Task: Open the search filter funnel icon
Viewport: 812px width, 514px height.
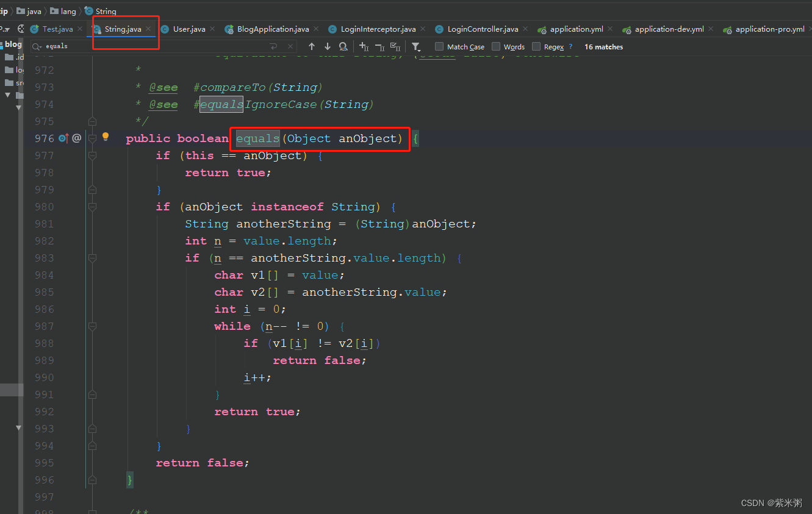Action: click(x=415, y=46)
